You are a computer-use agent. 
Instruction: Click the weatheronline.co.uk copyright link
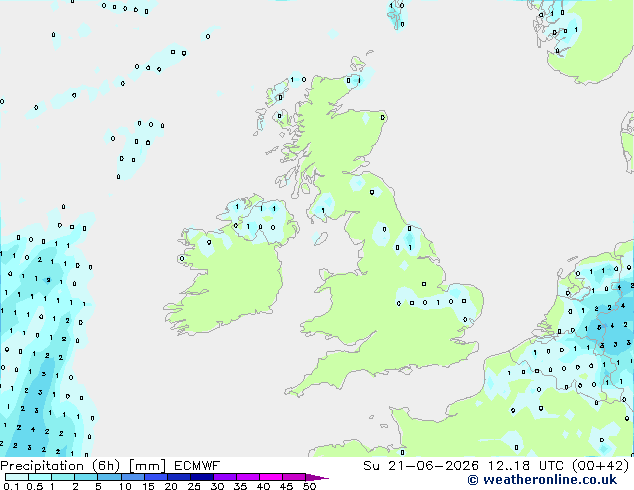pos(542,480)
